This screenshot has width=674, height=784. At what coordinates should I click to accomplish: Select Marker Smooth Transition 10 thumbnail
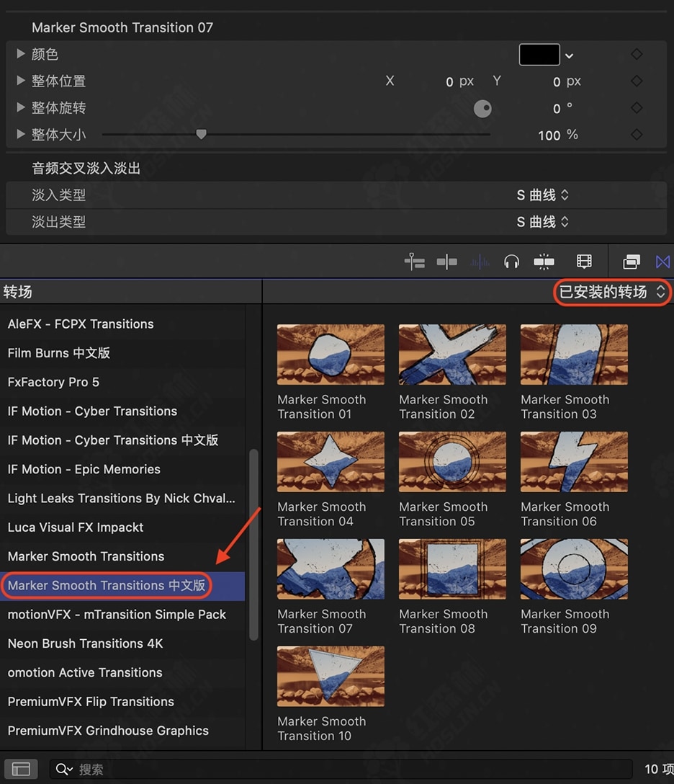331,676
